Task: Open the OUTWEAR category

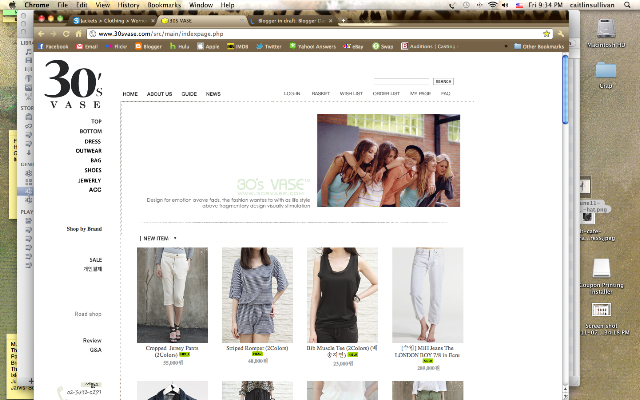Action: tap(89, 151)
